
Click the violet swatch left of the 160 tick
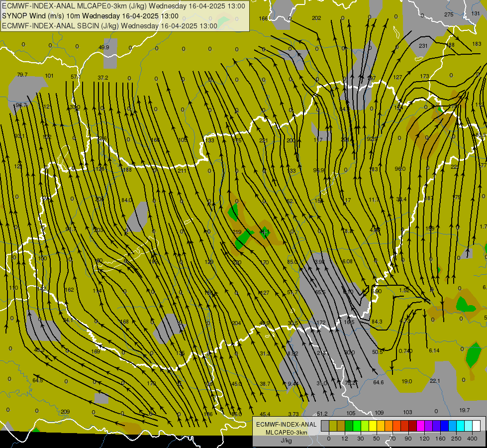[437, 426]
